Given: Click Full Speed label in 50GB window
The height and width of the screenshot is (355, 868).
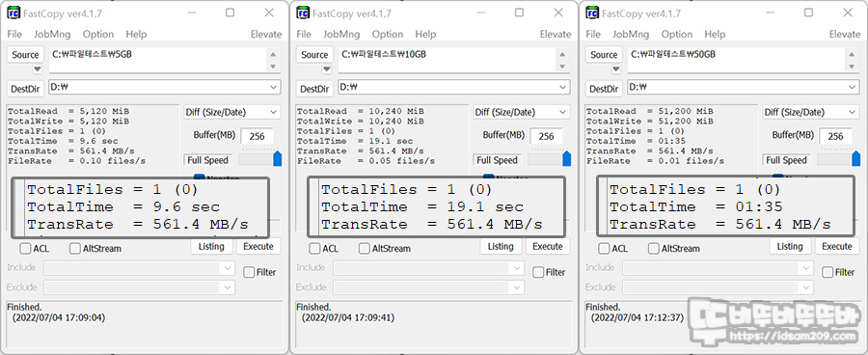Looking at the screenshot, I should (x=786, y=160).
